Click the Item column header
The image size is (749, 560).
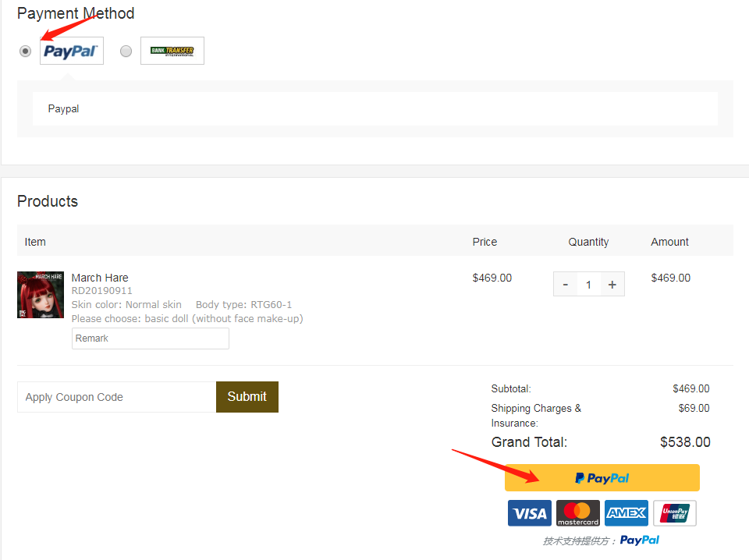pos(35,242)
